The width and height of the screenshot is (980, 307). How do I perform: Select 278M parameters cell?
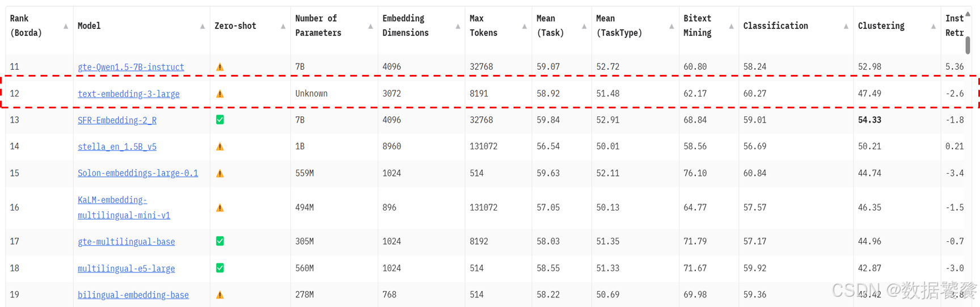tap(305, 295)
